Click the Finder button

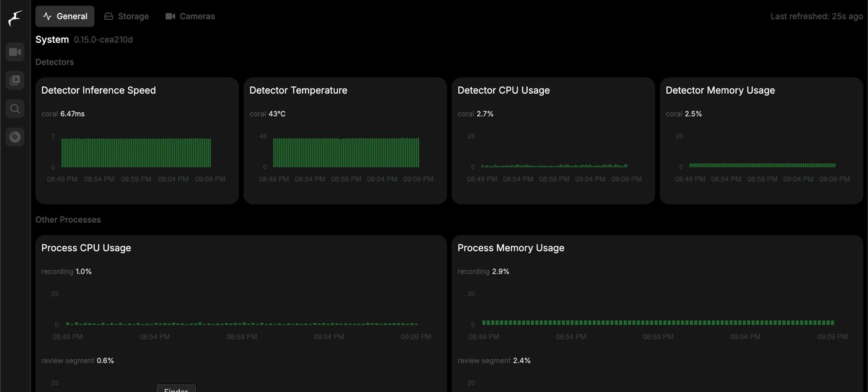tap(175, 389)
